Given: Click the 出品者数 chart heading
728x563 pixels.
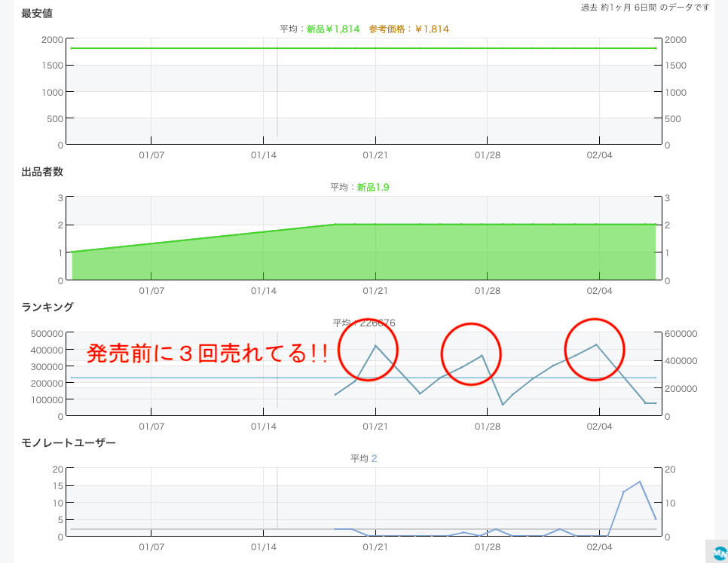Looking at the screenshot, I should click(42, 172).
